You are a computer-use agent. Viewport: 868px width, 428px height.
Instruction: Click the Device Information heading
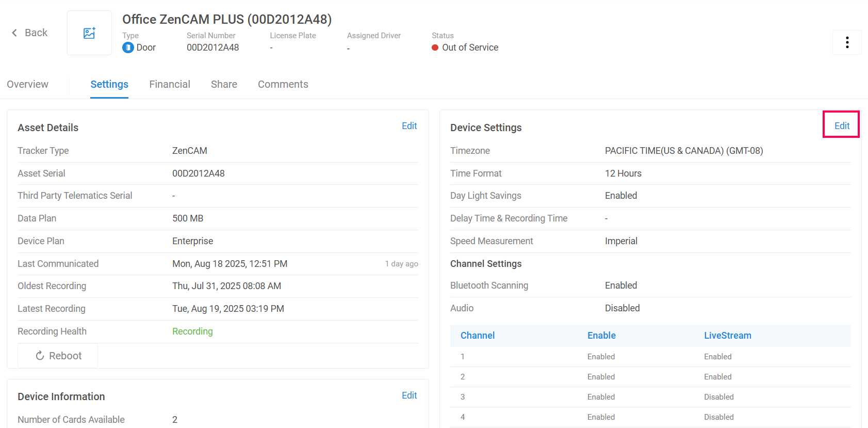(61, 397)
